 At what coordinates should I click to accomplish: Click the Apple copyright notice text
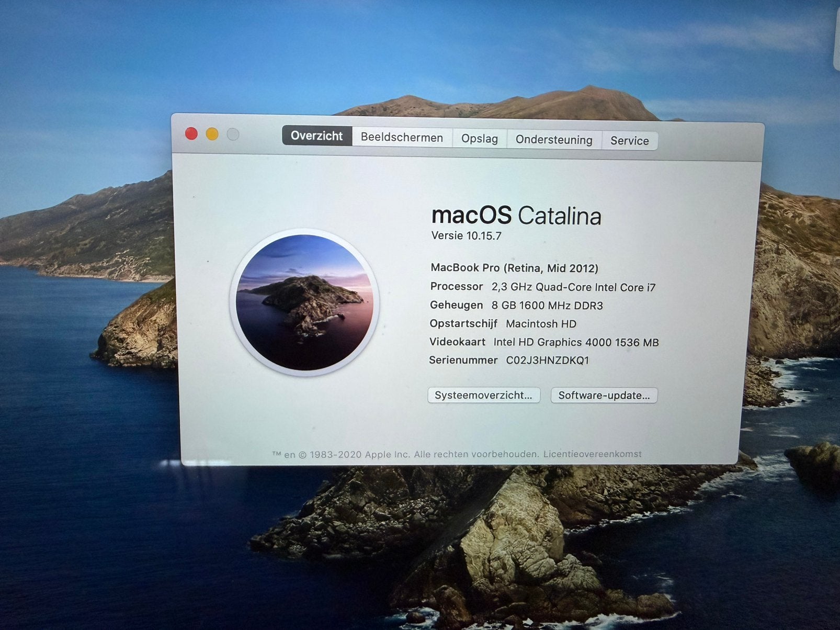click(x=405, y=454)
